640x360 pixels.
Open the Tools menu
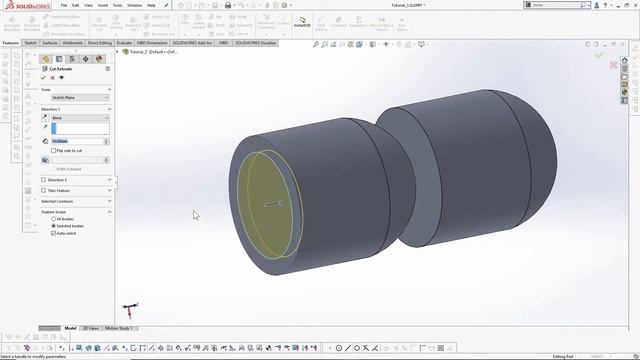pyautogui.click(x=117, y=5)
